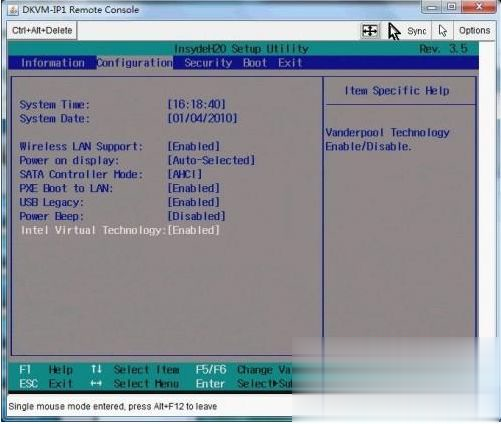
Task: Open the Security tab
Action: tap(208, 63)
